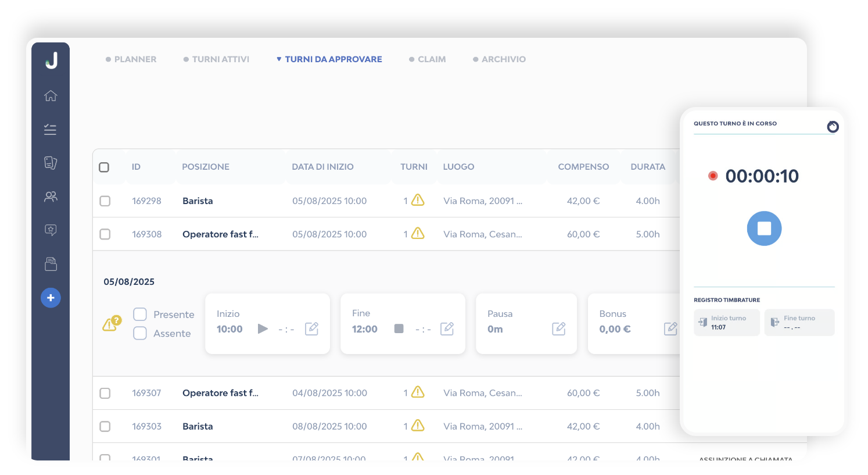868x475 pixels.
Task: Open the Barista shift 169298
Action: [x=198, y=201]
